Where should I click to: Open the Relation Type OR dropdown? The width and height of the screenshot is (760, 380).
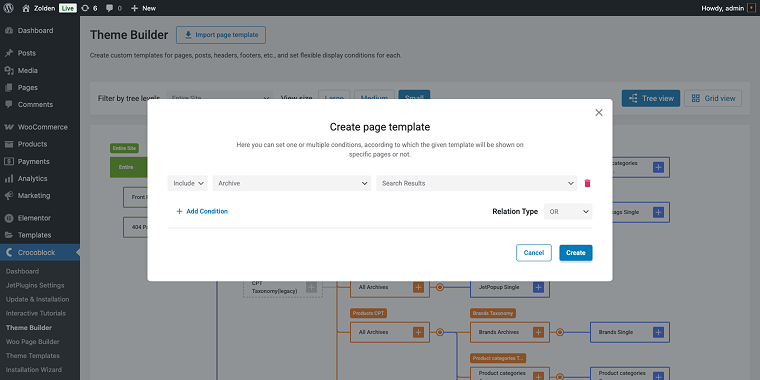pos(568,212)
